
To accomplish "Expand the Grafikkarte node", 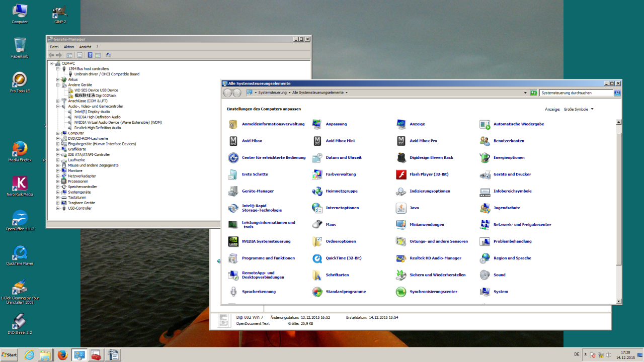I will (x=58, y=149).
